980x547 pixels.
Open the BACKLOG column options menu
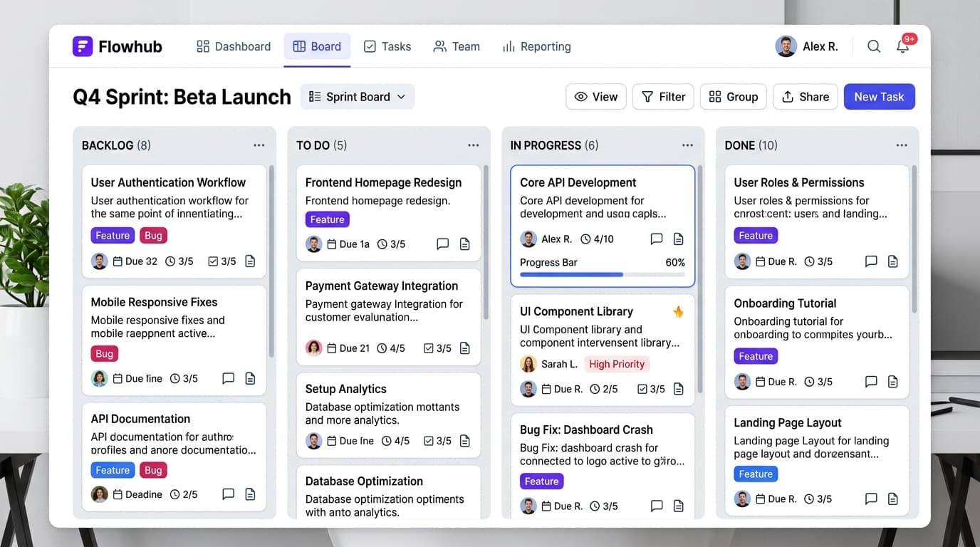point(259,145)
